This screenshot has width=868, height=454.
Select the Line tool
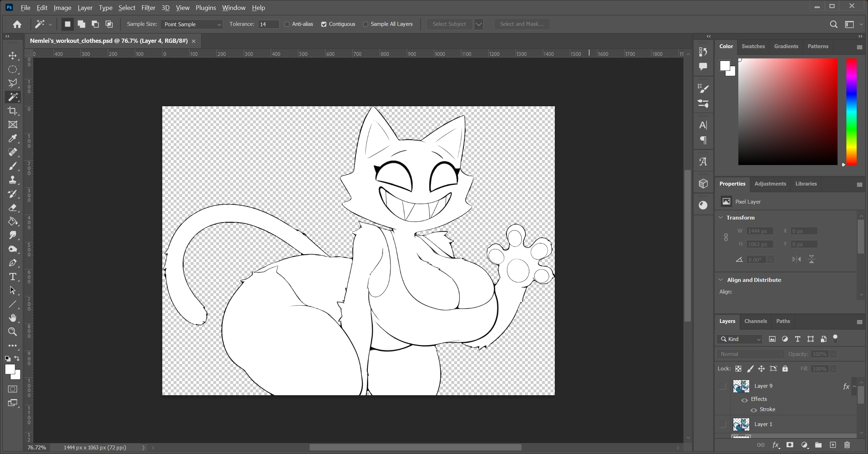coord(13,304)
